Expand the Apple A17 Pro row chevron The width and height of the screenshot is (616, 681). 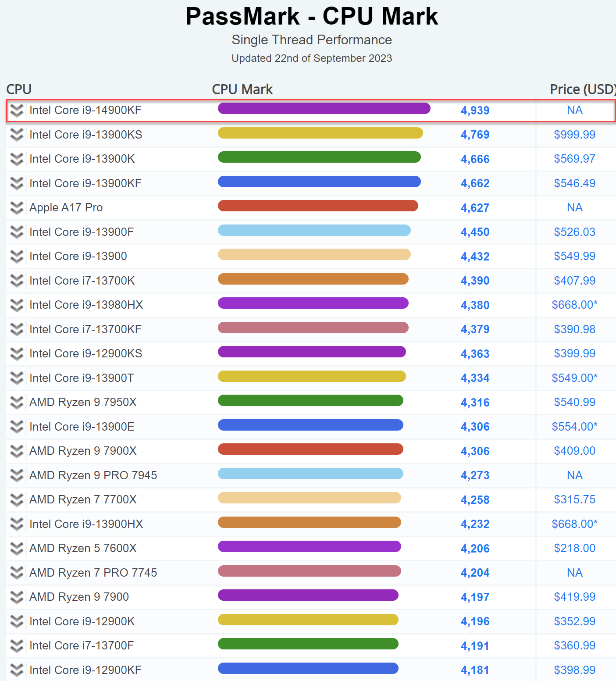pos(17,208)
